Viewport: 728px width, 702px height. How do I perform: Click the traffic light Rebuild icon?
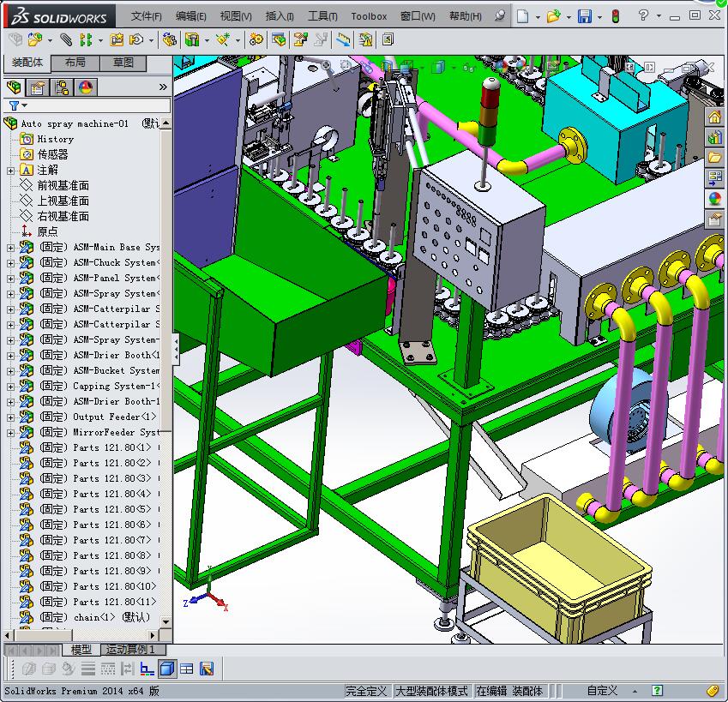coord(614,16)
